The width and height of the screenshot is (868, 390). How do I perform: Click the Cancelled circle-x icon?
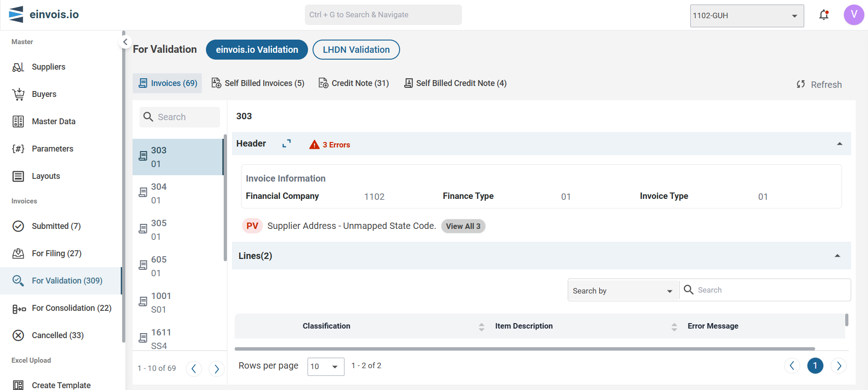(18, 335)
